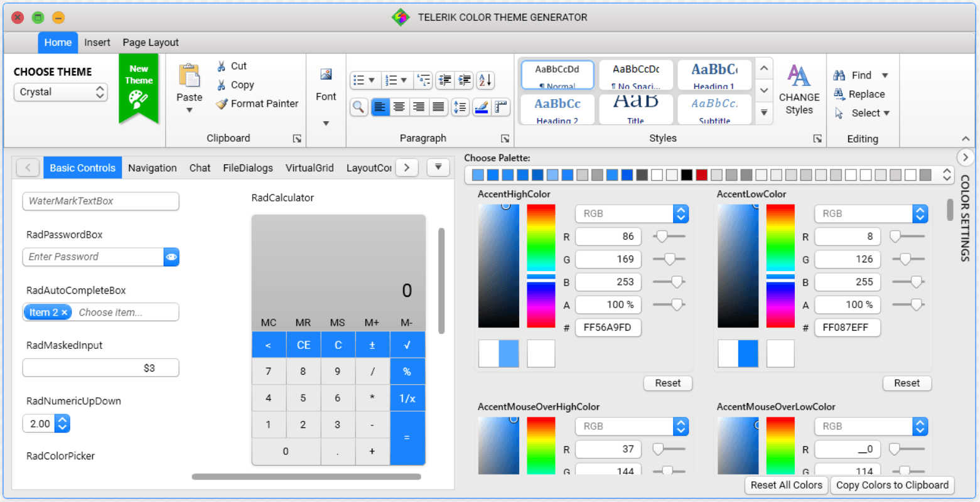Click the Copy item in Clipboard
The width and height of the screenshot is (980, 502).
(235, 85)
